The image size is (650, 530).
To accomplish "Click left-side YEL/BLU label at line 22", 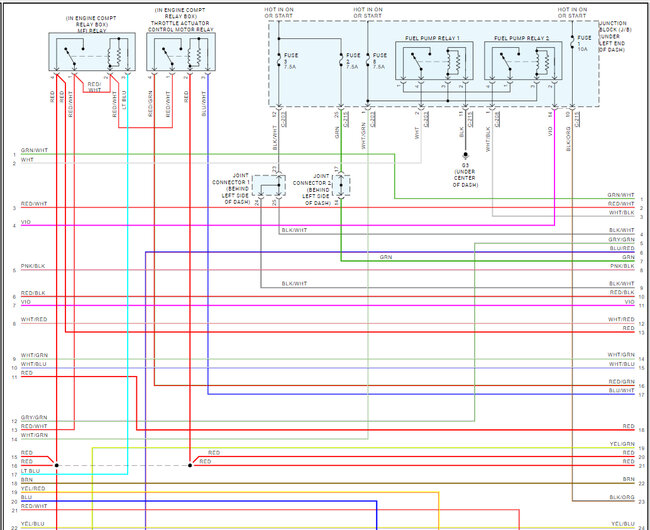I will (x=33, y=524).
